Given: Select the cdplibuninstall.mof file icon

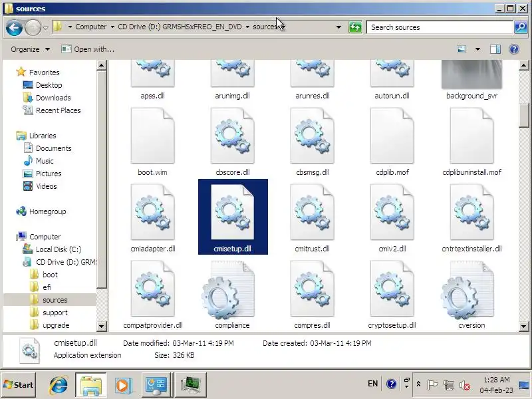Looking at the screenshot, I should pos(471,136).
